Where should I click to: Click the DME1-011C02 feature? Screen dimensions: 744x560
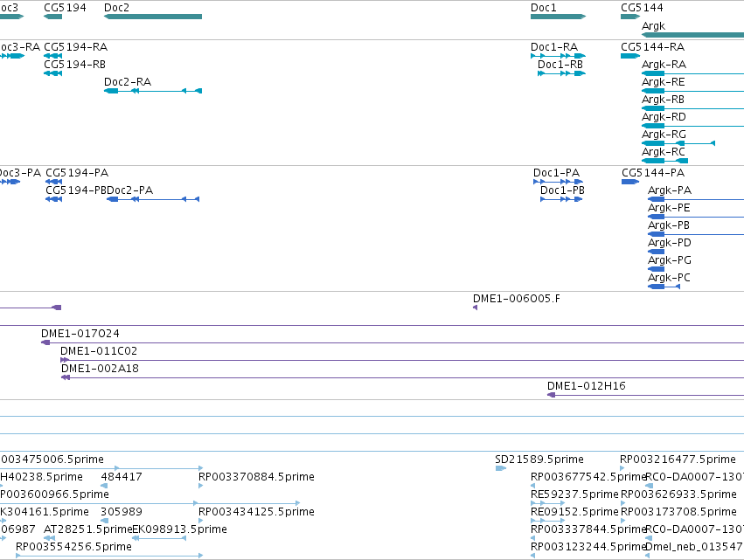click(402, 360)
